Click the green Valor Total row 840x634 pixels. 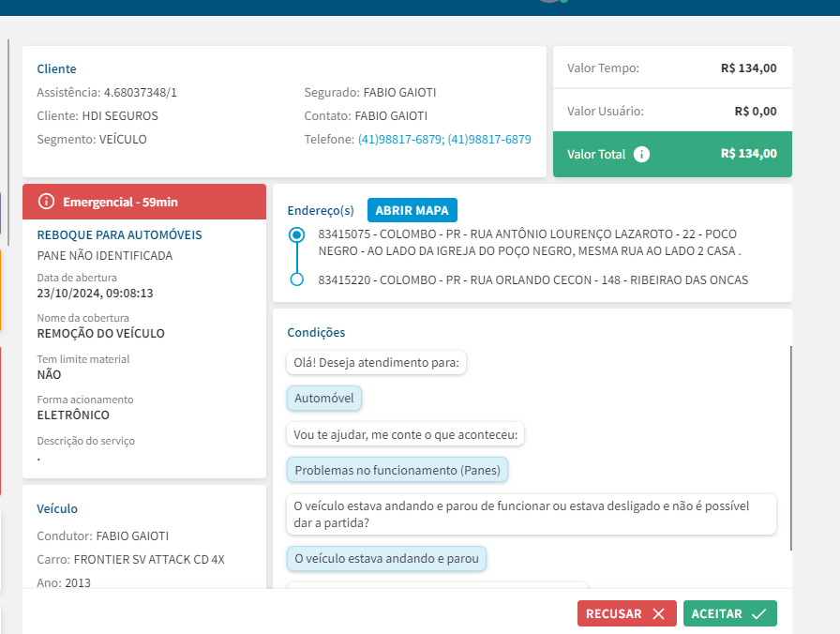(x=672, y=154)
